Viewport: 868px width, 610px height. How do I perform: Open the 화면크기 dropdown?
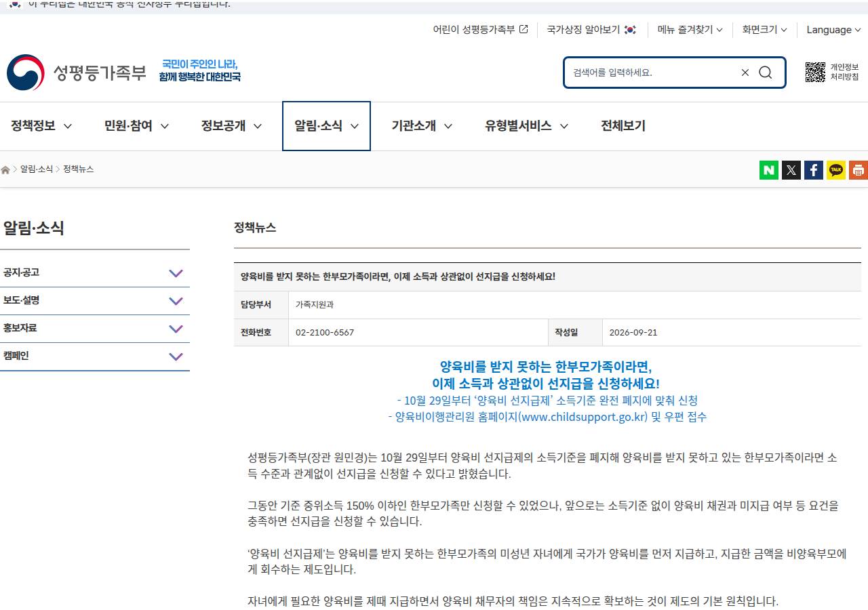(x=764, y=30)
